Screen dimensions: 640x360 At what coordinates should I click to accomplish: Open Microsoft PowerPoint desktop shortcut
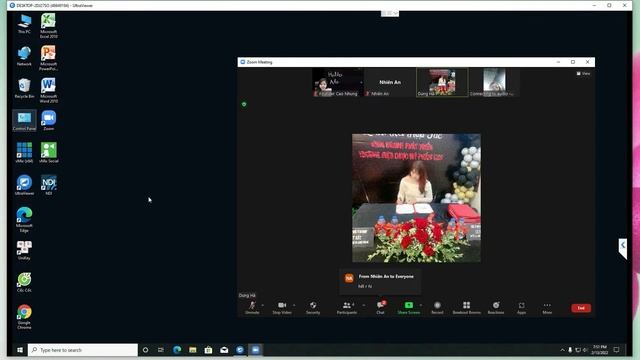(x=49, y=58)
